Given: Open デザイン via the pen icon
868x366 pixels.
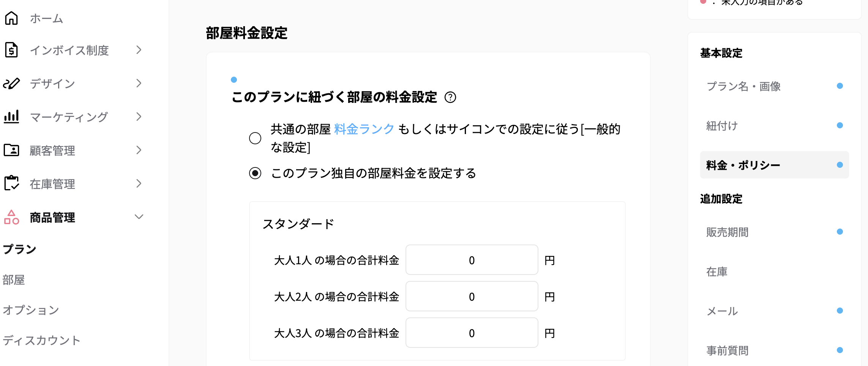Looking at the screenshot, I should [x=12, y=84].
